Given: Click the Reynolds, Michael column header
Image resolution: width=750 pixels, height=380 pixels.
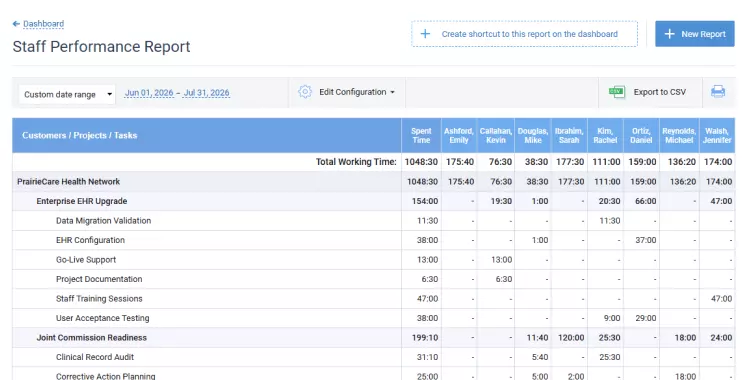Looking at the screenshot, I should coord(679,135).
